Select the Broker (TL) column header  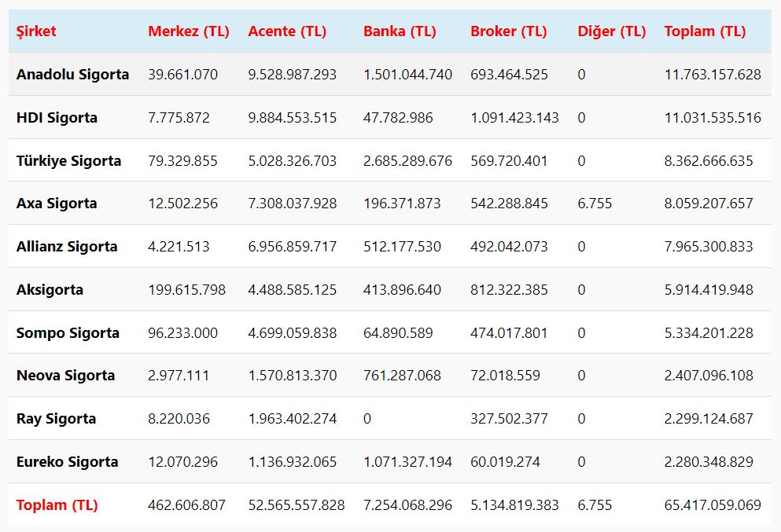pos(508,31)
